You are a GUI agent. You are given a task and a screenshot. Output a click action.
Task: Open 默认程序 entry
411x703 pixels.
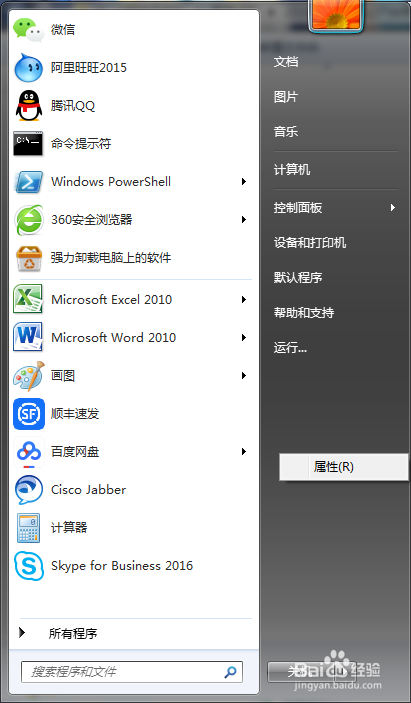pos(298,278)
